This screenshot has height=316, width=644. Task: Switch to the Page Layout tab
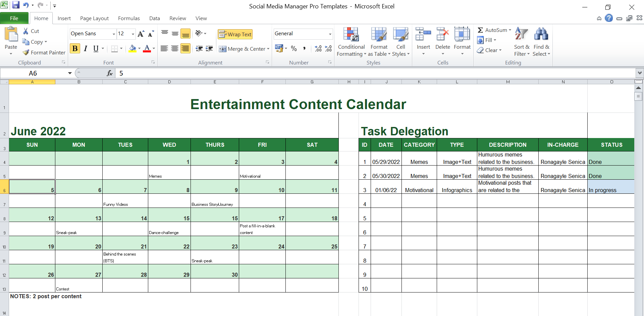94,18
